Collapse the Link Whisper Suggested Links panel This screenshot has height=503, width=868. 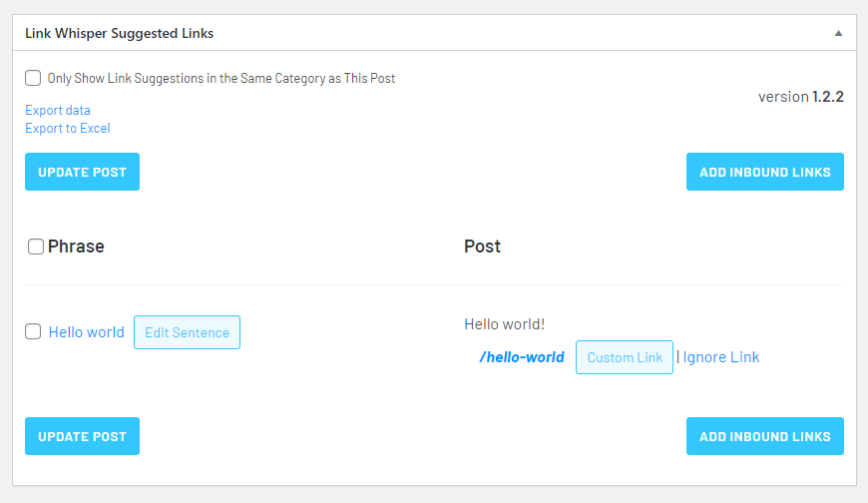(839, 33)
